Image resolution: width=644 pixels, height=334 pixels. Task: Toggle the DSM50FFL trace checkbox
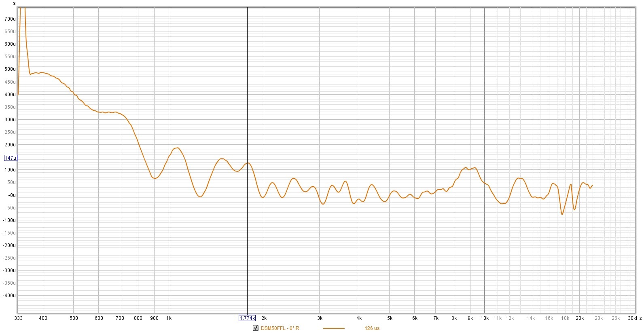pos(255,328)
